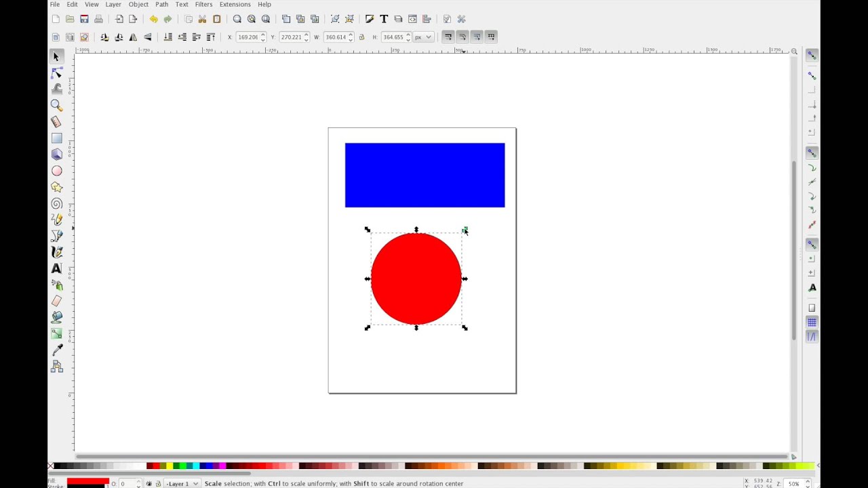
Task: Select the Connector tool
Action: (x=56, y=367)
